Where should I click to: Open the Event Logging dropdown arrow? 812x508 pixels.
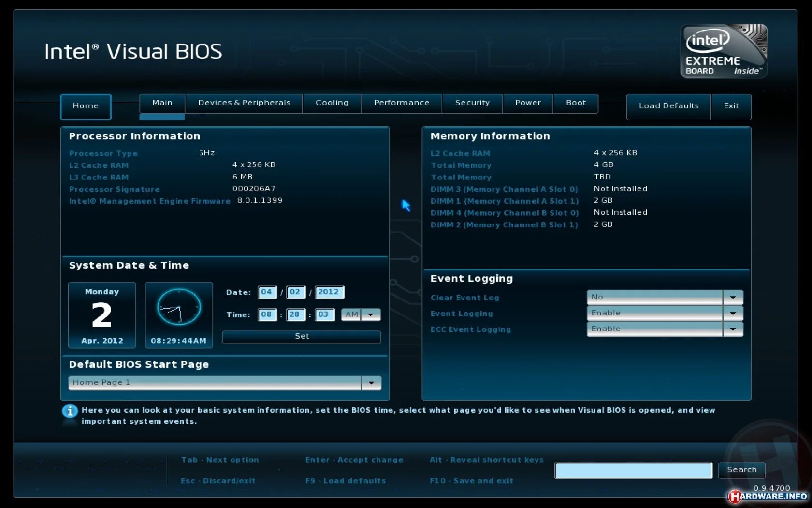tap(733, 314)
